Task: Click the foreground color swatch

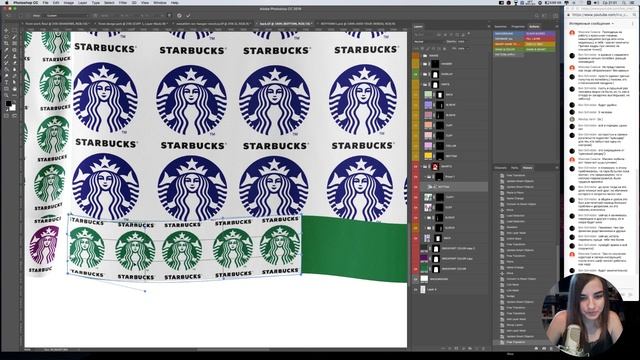Action: [x=8, y=104]
